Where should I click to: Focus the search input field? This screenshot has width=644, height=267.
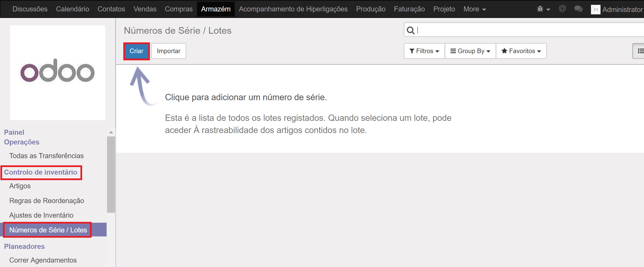pyautogui.click(x=525, y=30)
